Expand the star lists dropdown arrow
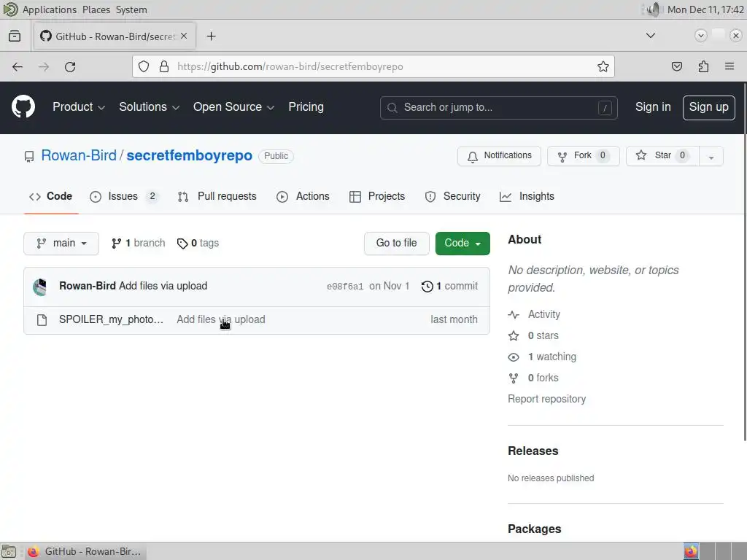The image size is (747, 560). coord(711,156)
